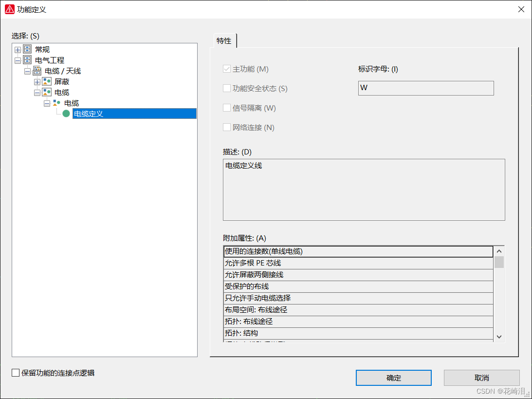Select 受保护的布线 attribute row
Viewport: 532px width, 399px height.
coord(358,286)
